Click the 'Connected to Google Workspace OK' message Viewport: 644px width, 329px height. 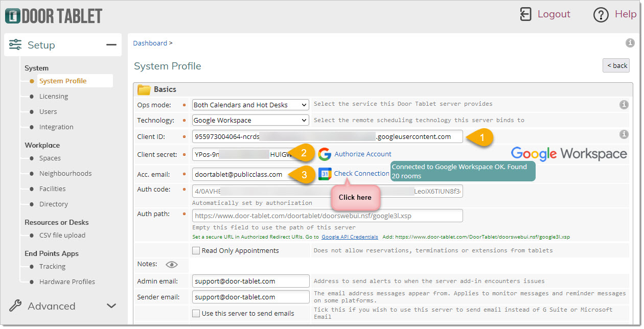(463, 171)
